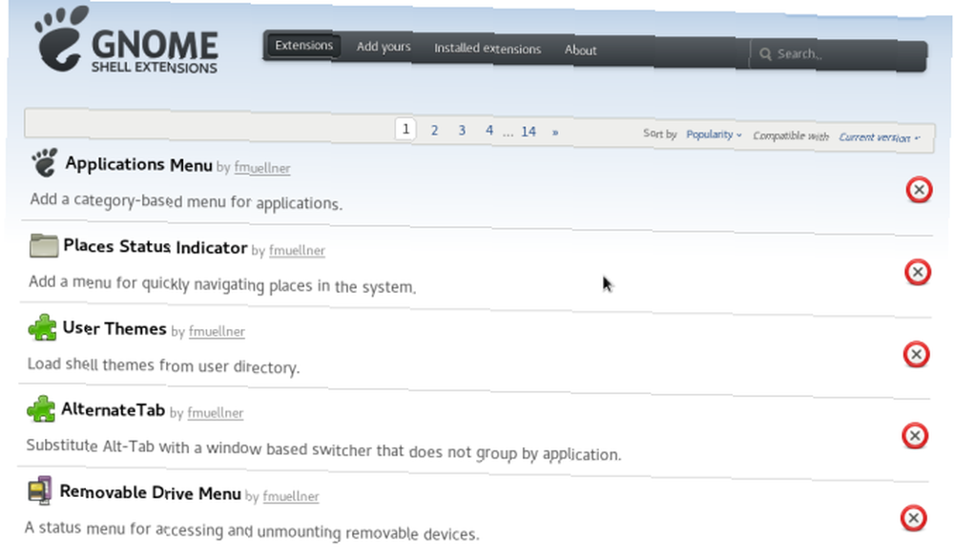This screenshot has height=560, width=954.
Task: Remove the User Themes extension
Action: click(916, 354)
